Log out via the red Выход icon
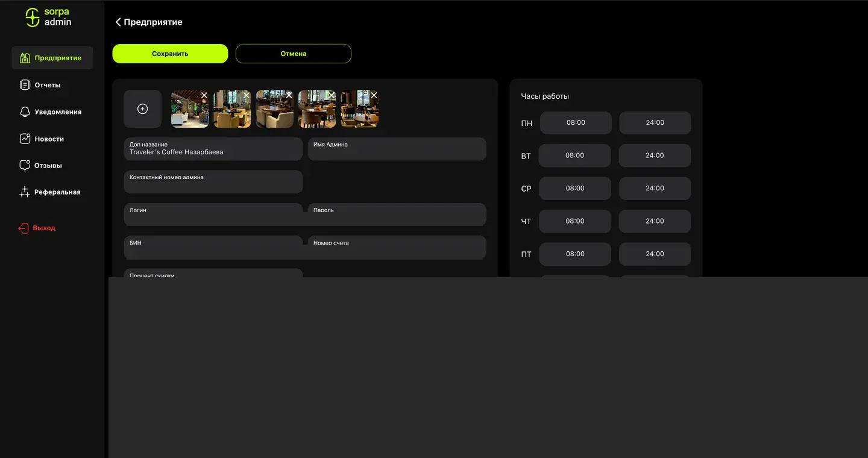Image resolution: width=868 pixels, height=458 pixels. pyautogui.click(x=24, y=228)
